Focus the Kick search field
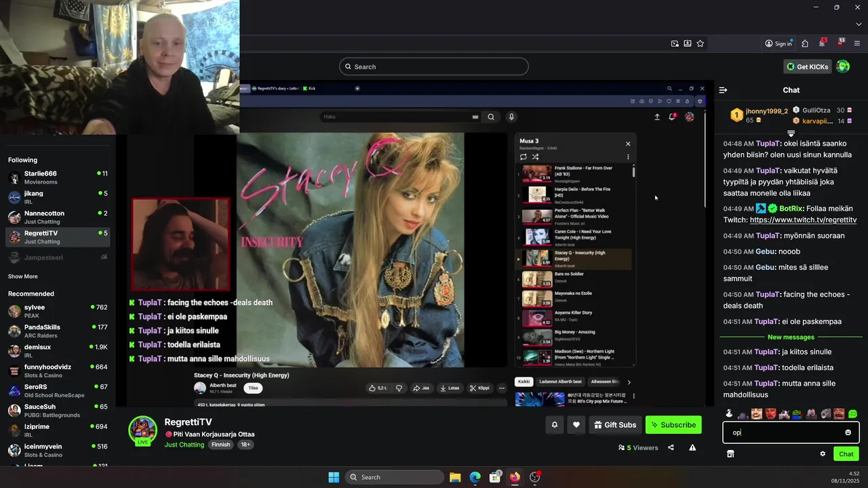This screenshot has width=868, height=488. [434, 66]
